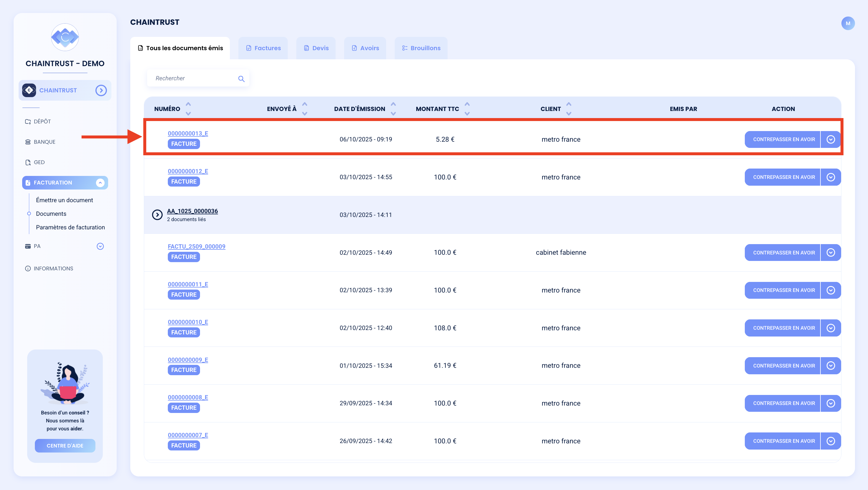Click the 5.28 € amount
Screen dimensions: 868x490
click(x=445, y=139)
